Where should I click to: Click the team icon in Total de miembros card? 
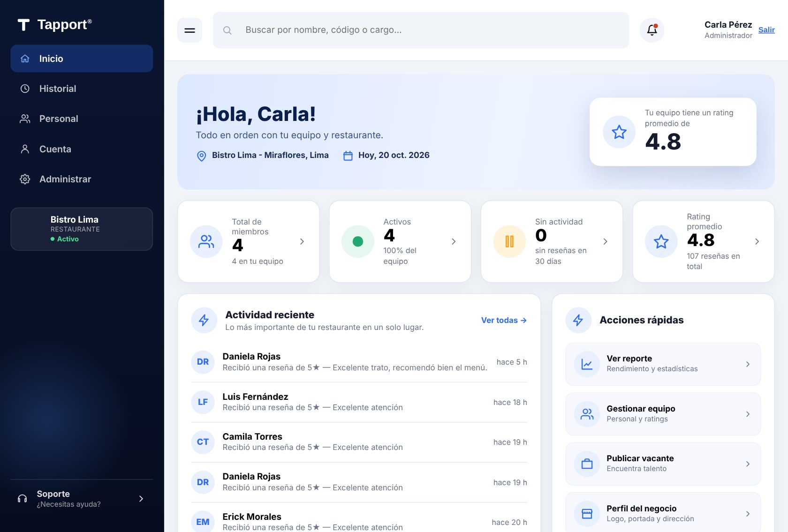(x=206, y=241)
